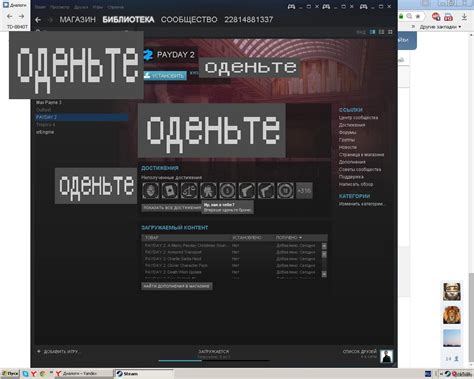Open the ЗАГРУЖАЕТСЯ downloads status
Viewport: 474px width, 379px height.
pyautogui.click(x=214, y=351)
